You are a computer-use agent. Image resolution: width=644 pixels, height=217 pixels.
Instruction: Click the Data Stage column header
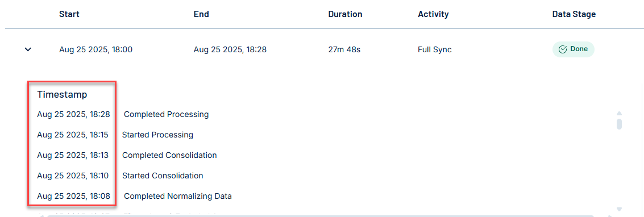coord(574,14)
